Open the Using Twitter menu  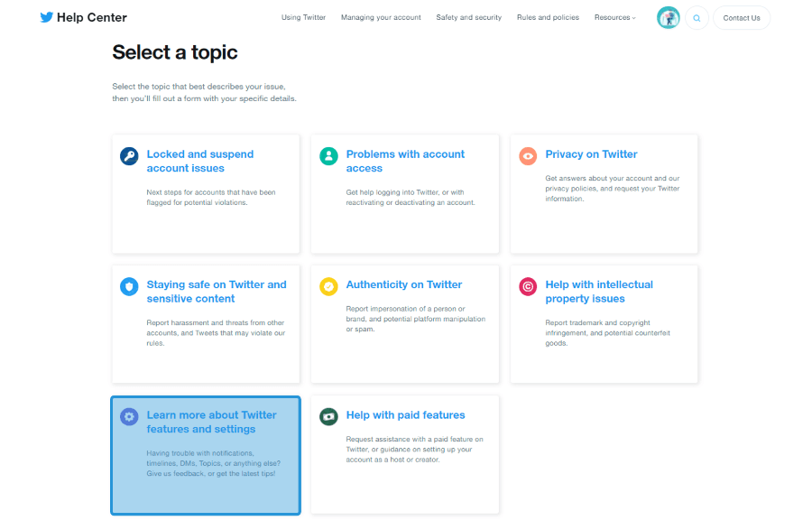[x=303, y=18]
